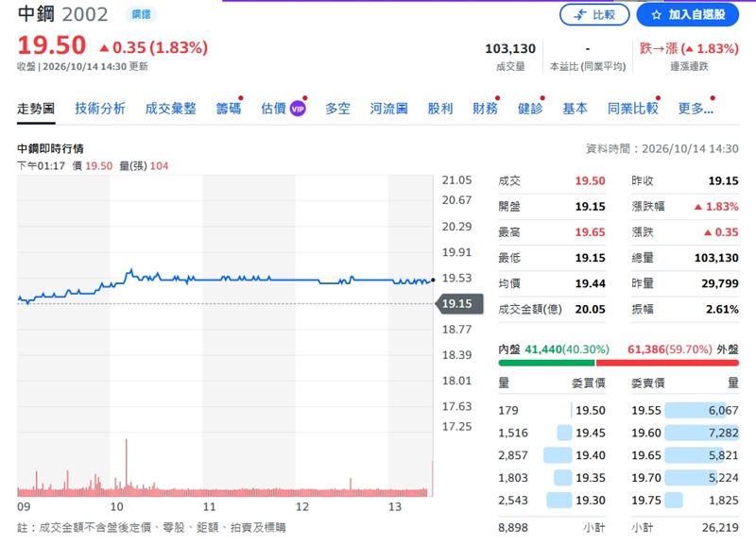
Task: Click y-axis label 20.29
Action: pos(456,227)
